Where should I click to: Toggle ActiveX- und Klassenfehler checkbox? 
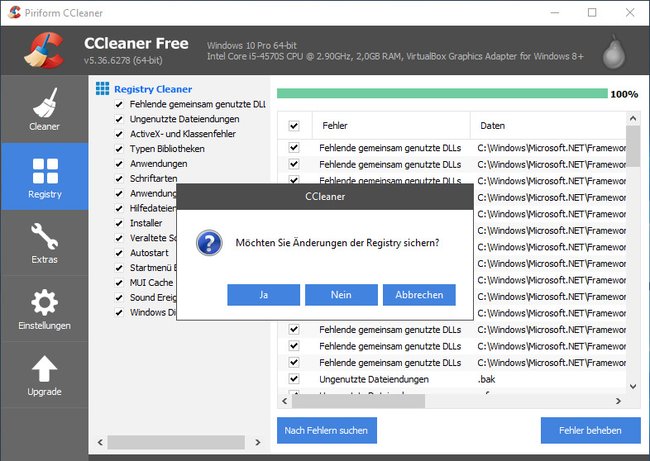click(x=119, y=134)
